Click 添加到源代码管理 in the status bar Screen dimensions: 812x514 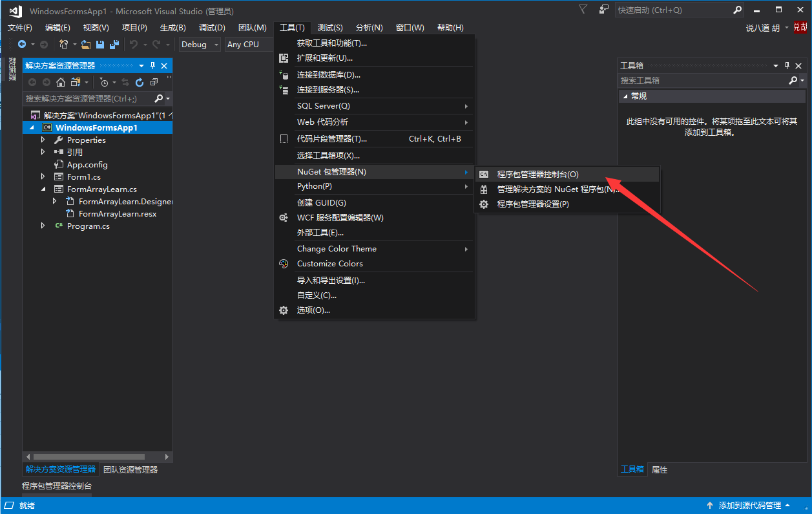(749, 506)
